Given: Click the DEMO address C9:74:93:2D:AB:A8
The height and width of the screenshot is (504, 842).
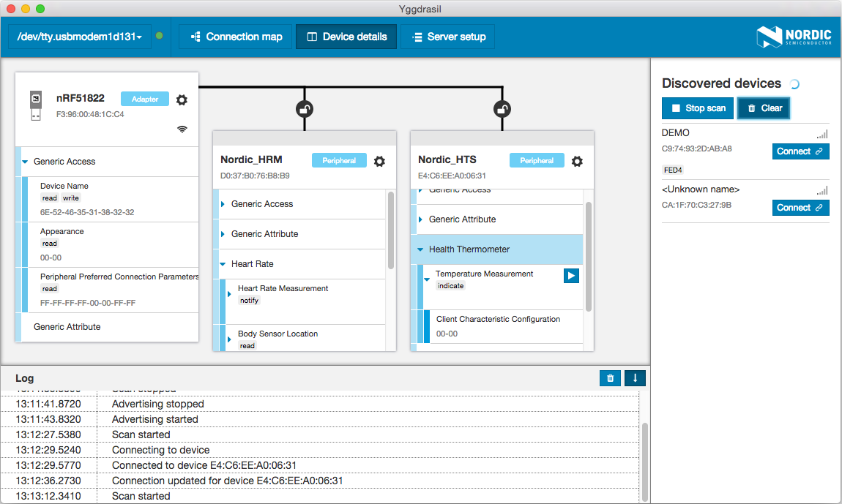Looking at the screenshot, I should (x=696, y=148).
